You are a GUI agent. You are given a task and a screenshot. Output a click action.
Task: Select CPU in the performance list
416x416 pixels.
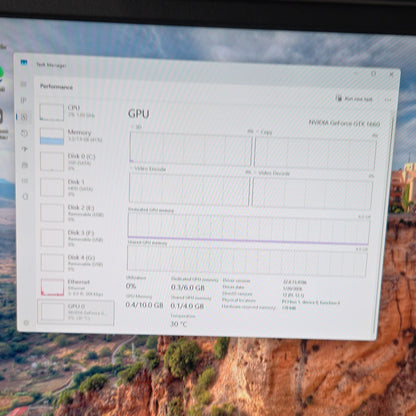point(76,112)
